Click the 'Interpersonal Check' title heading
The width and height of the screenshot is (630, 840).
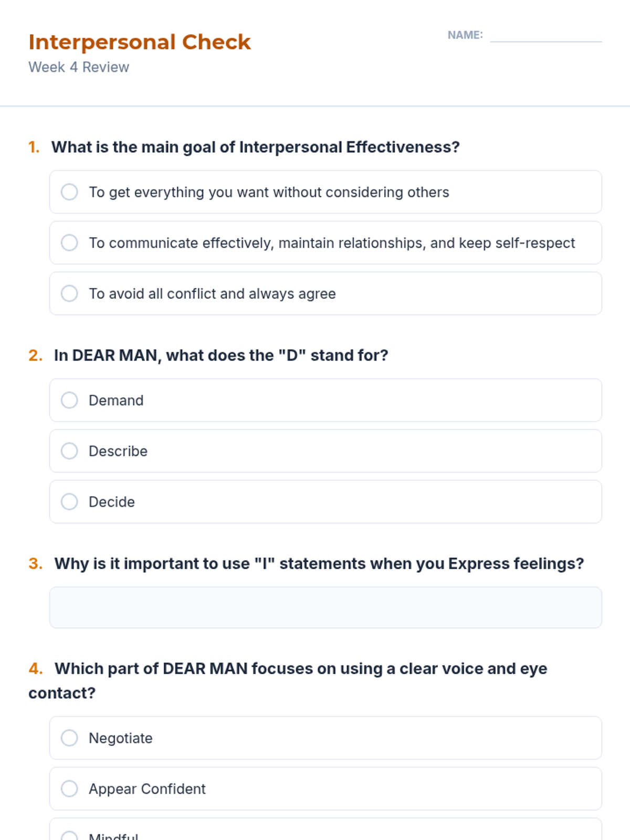(140, 42)
